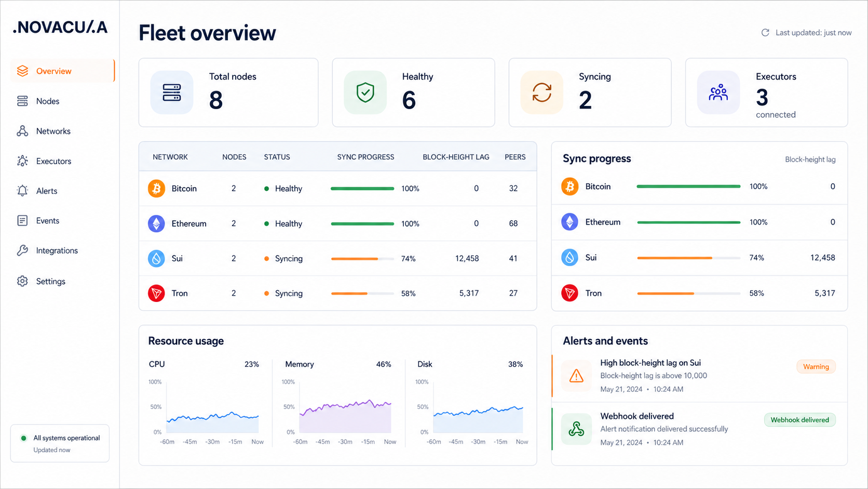Click Syncing status in Sui row
The height and width of the screenshot is (489, 868).
tap(283, 258)
